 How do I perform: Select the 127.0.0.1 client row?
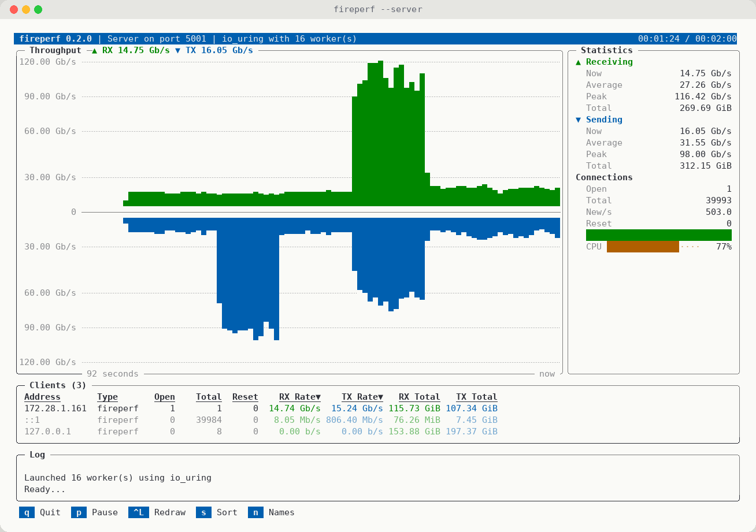(x=261, y=431)
